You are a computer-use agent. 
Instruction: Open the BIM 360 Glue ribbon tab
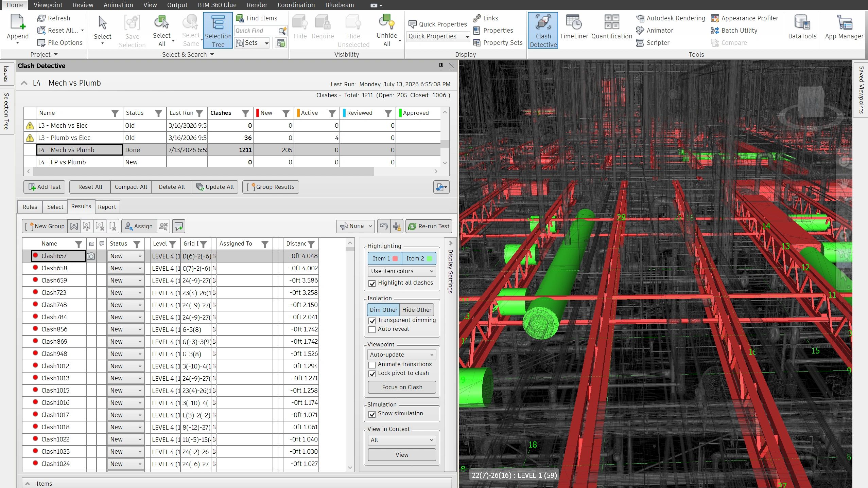217,5
